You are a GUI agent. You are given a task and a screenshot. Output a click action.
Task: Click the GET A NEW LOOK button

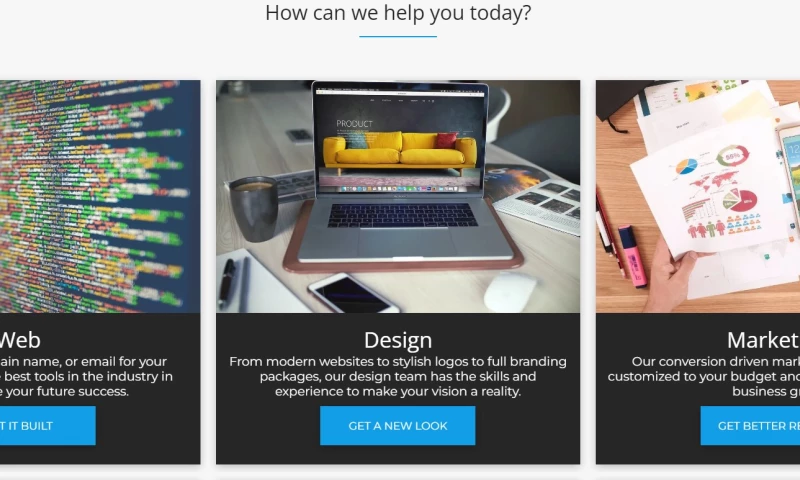[397, 425]
